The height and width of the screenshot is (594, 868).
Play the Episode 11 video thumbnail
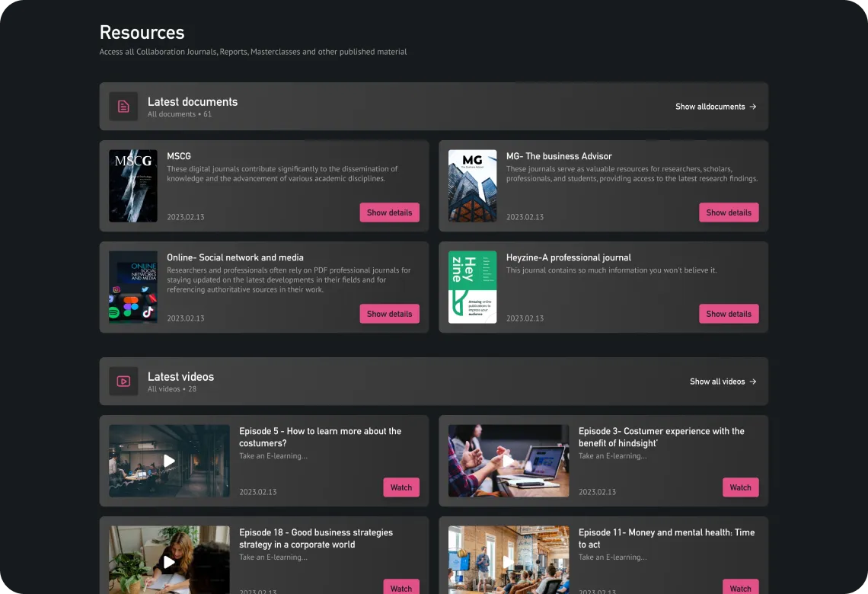[x=509, y=560]
